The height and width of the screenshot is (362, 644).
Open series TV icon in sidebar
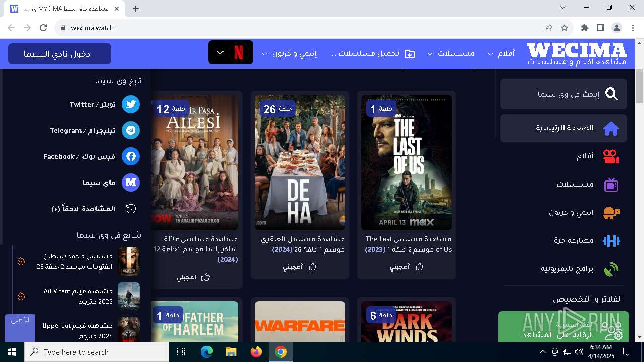(x=611, y=185)
